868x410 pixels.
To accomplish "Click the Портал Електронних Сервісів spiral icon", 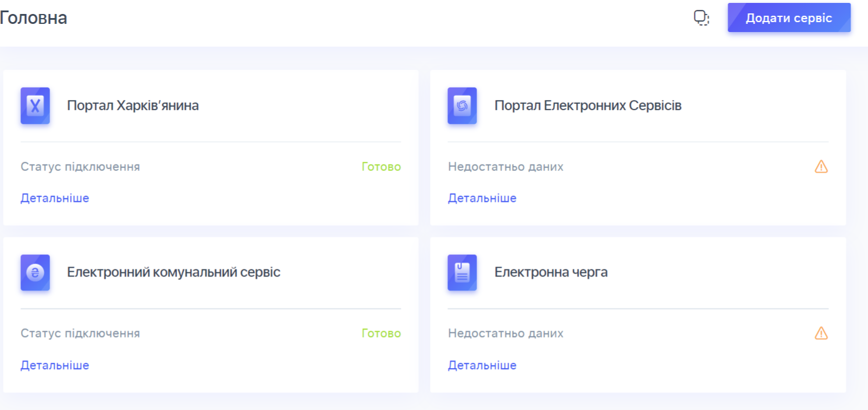I will click(x=462, y=106).
